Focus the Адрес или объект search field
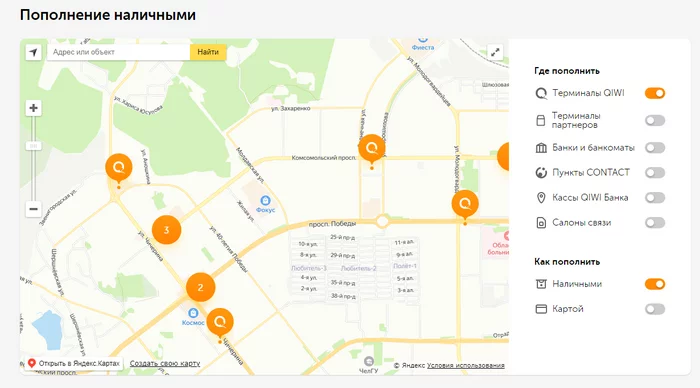Image resolution: width=700 pixels, height=388 pixels. (x=118, y=52)
